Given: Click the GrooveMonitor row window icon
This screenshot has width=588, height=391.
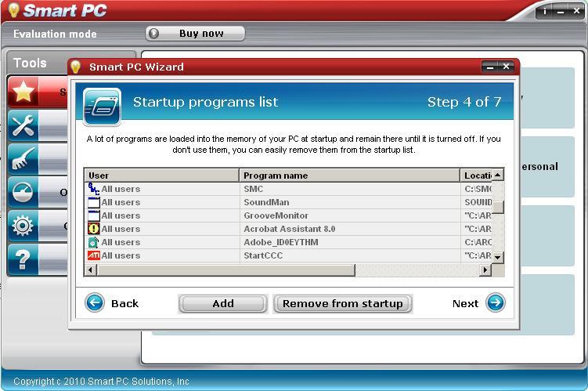Looking at the screenshot, I should click(93, 215).
